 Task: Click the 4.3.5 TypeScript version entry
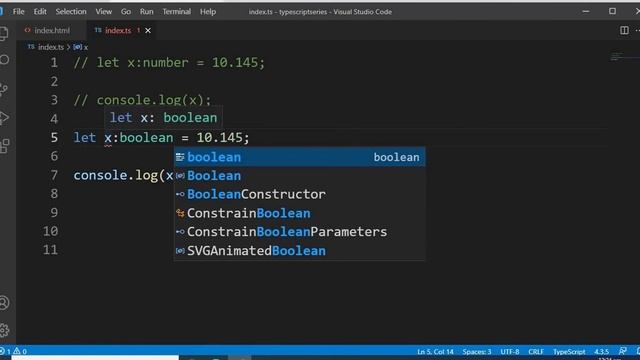click(601, 351)
